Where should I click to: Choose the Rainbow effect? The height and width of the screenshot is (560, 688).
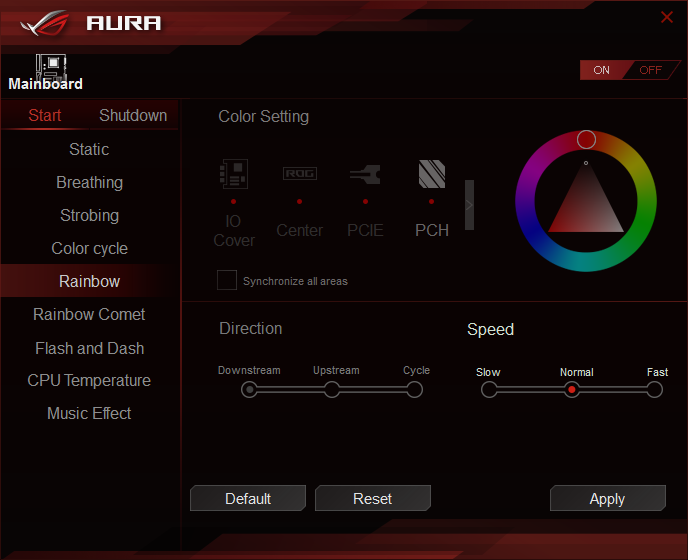point(90,281)
